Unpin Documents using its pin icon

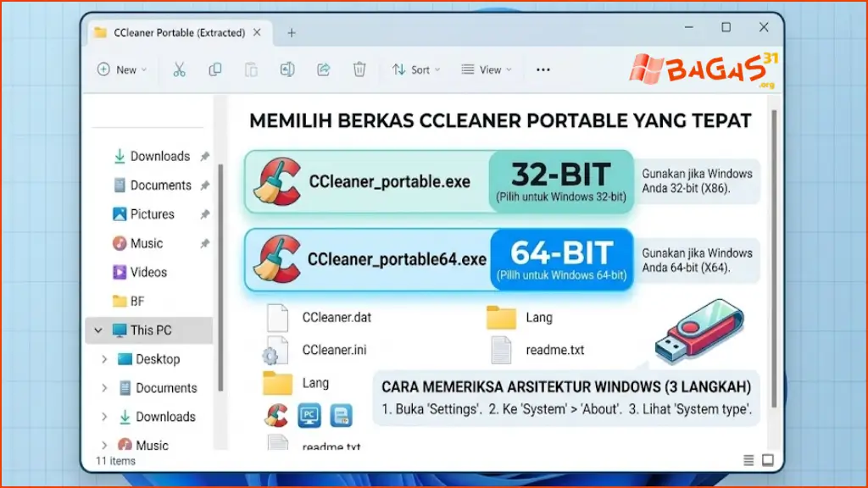[x=205, y=186]
